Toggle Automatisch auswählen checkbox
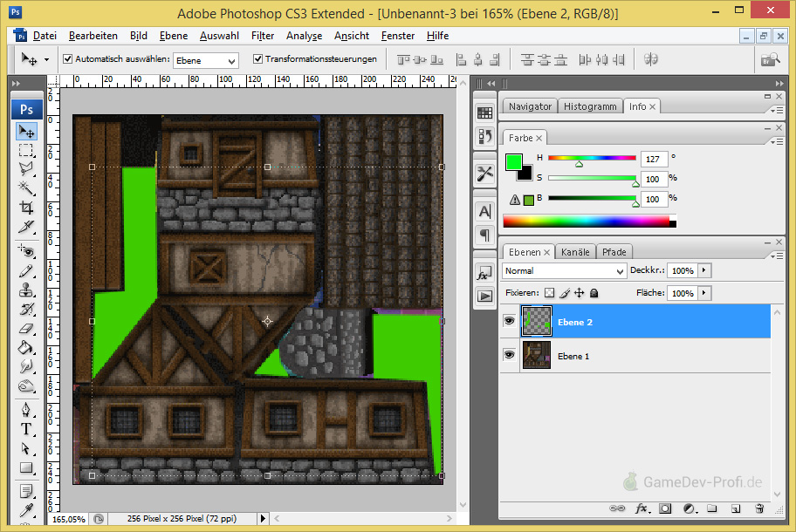Viewport: 796px width, 532px height. tap(67, 58)
